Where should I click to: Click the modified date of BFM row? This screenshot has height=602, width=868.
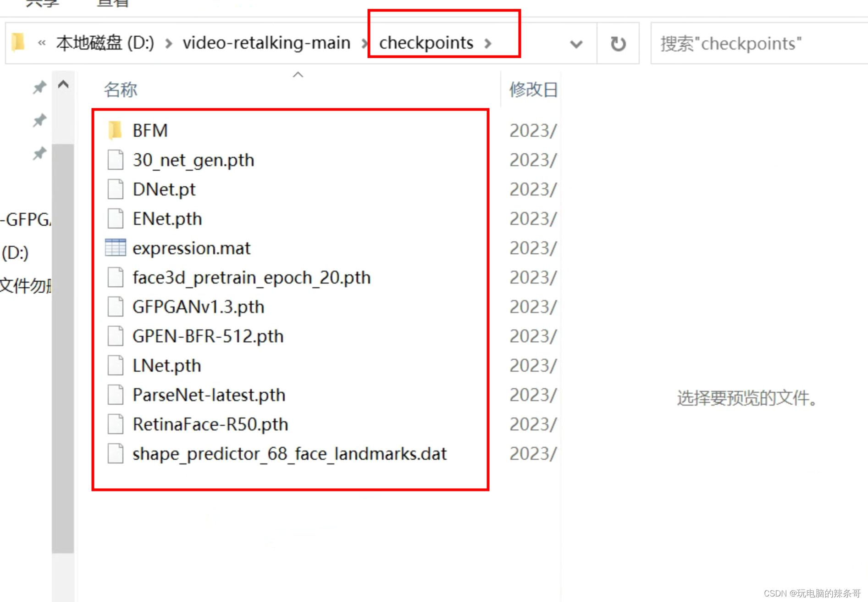pos(533,130)
